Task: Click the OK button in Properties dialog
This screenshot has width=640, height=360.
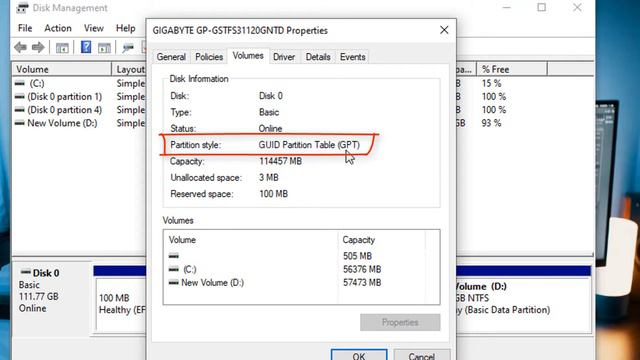Action: 359,355
